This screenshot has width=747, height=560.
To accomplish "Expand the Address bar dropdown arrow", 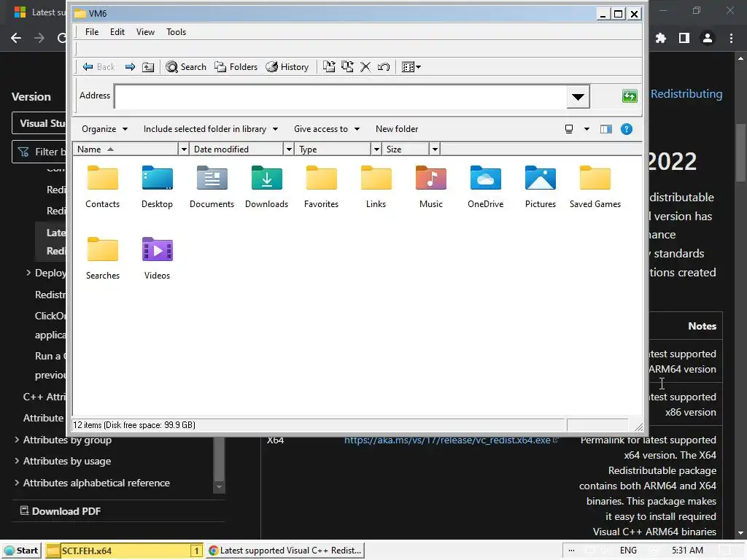I will (578, 97).
